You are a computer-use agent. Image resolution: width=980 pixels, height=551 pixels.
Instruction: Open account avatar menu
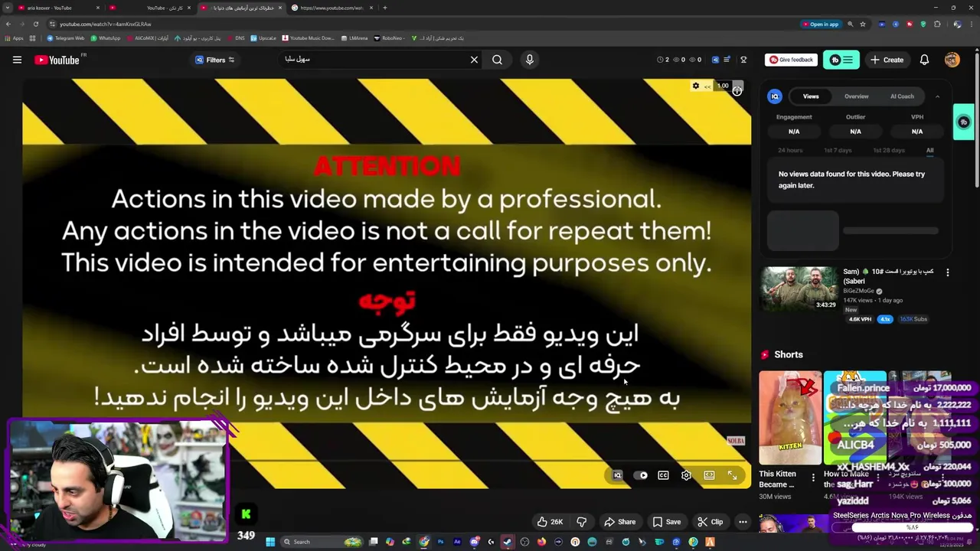click(x=952, y=60)
